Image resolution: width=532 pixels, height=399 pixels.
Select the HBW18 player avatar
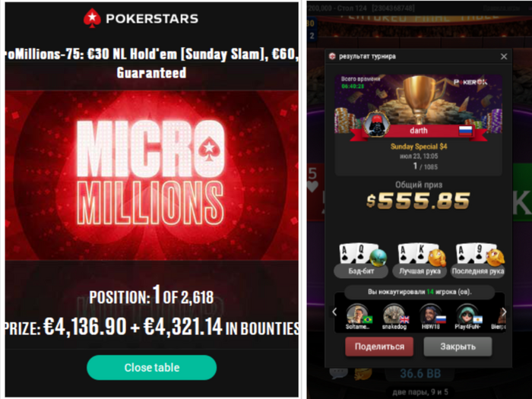430,314
